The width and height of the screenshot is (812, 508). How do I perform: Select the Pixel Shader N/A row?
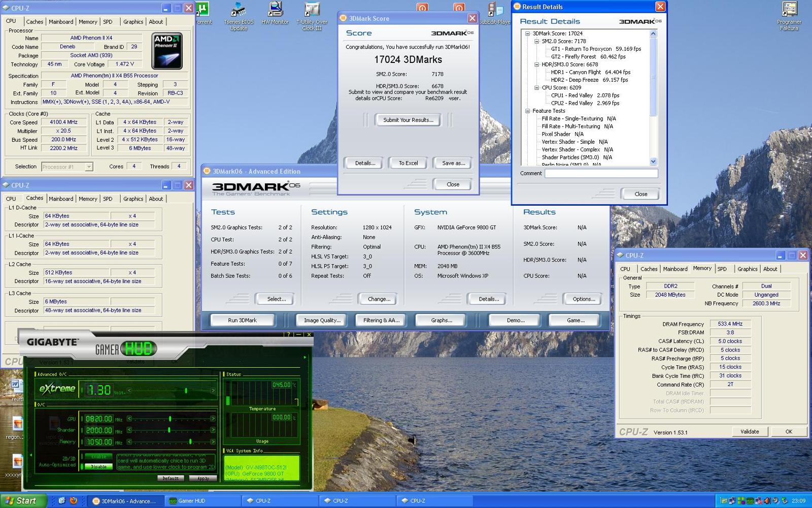point(562,134)
